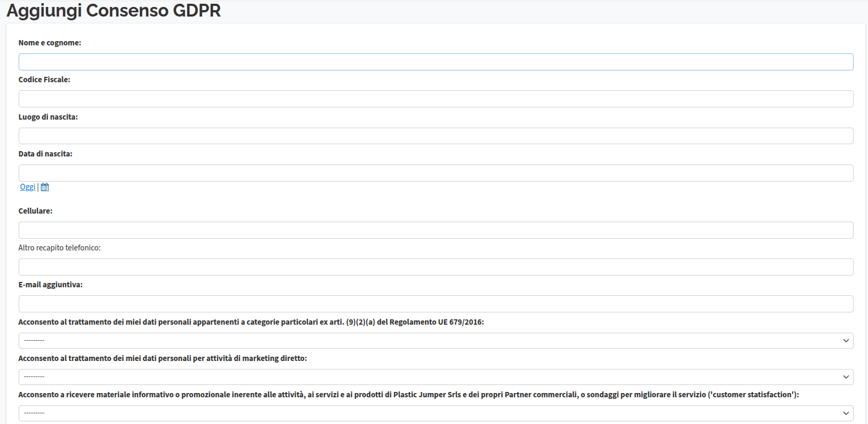Click the Aggiungi Consenso GDPR heading
The width and height of the screenshot is (868, 424).
[x=114, y=11]
